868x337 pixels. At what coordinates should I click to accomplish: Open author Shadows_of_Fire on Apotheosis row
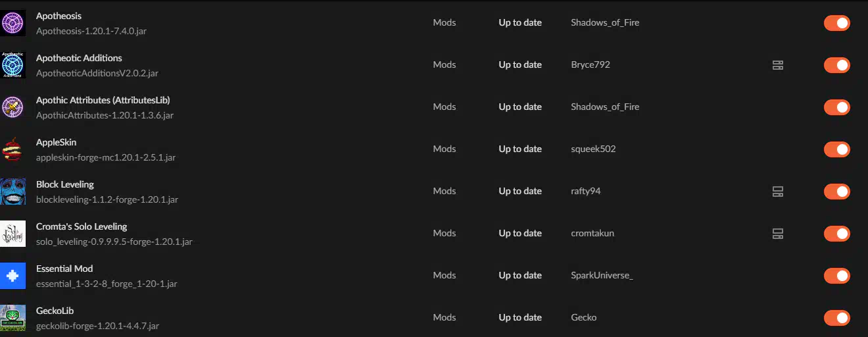605,22
